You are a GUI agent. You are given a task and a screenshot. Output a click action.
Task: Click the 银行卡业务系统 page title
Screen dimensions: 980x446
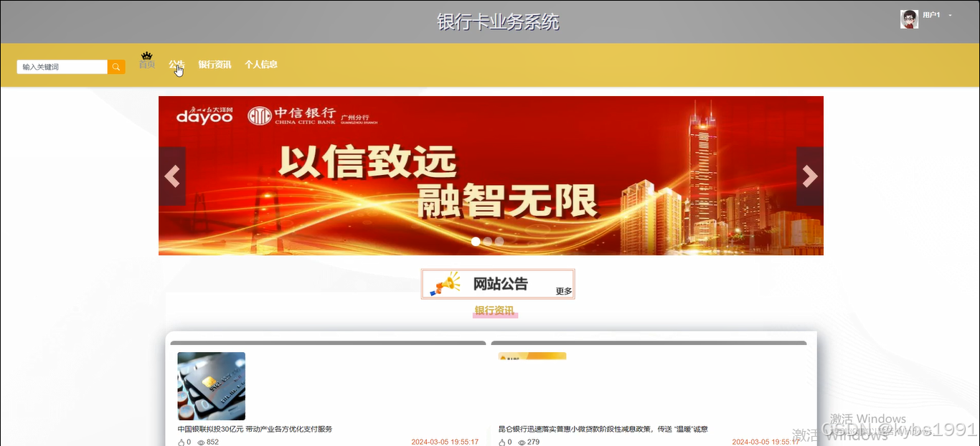coord(498,22)
